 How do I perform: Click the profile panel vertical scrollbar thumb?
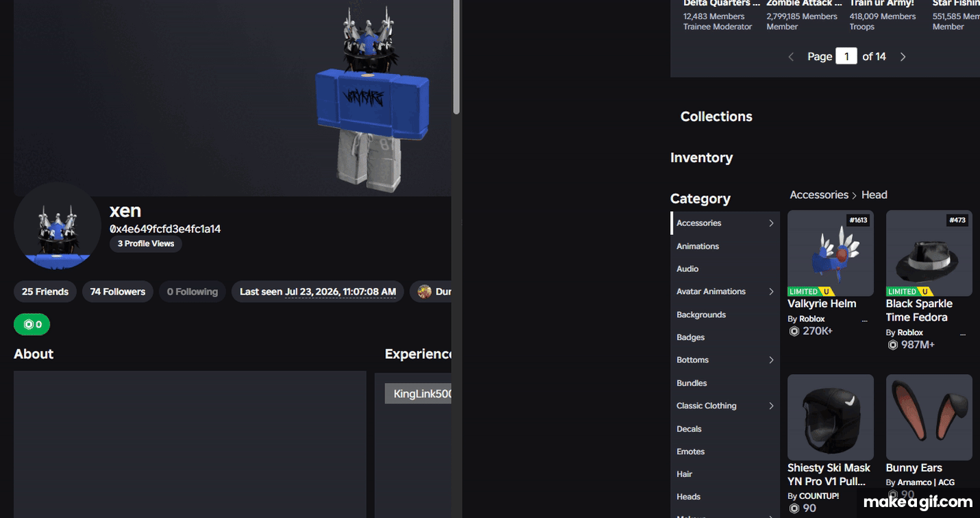(456, 58)
